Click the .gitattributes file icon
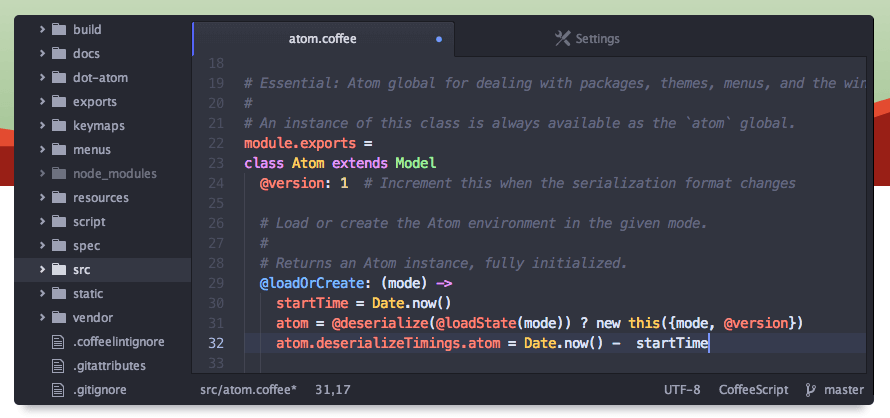 coord(57,366)
